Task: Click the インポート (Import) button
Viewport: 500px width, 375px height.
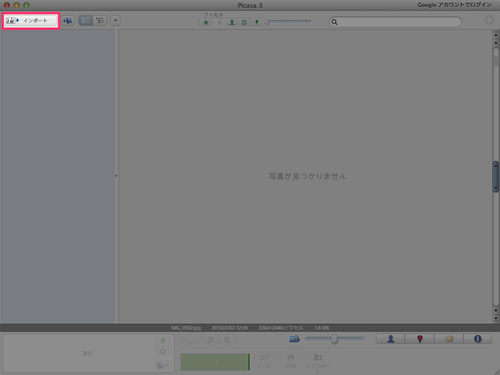Action: [31, 21]
